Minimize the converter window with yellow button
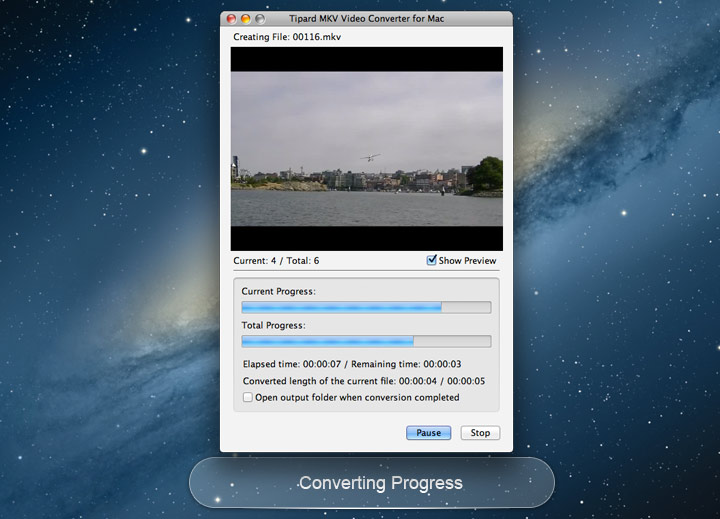 pos(246,19)
